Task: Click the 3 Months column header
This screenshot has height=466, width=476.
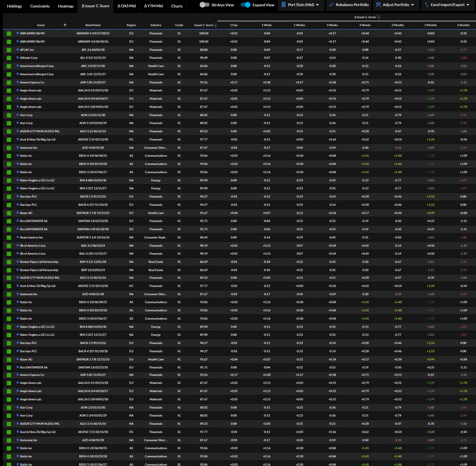Action: (x=430, y=25)
